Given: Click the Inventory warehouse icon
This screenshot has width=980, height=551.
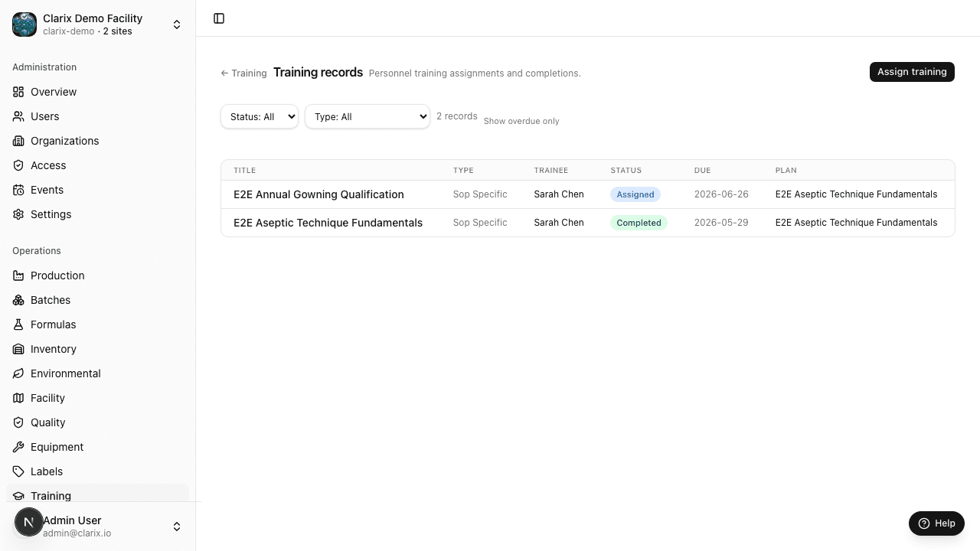Looking at the screenshot, I should click(x=18, y=349).
